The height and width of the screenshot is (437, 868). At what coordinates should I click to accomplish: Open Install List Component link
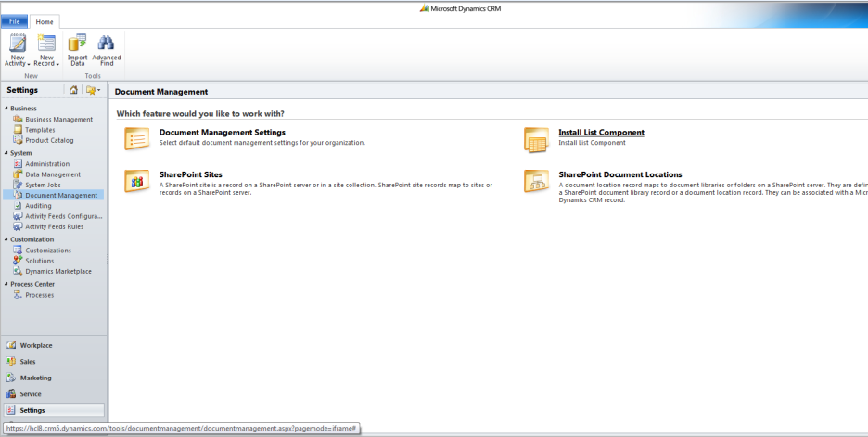[601, 133]
